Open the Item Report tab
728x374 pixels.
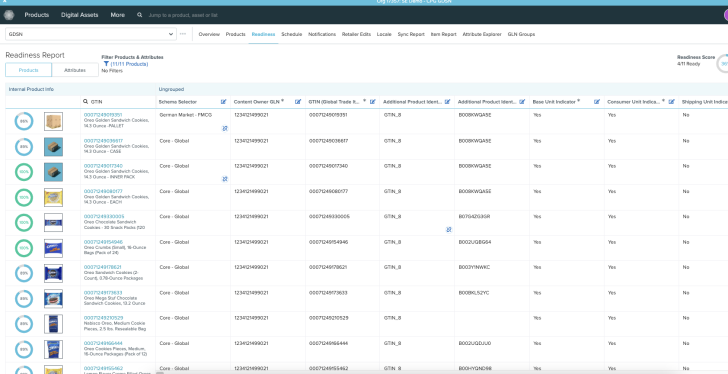pyautogui.click(x=443, y=34)
